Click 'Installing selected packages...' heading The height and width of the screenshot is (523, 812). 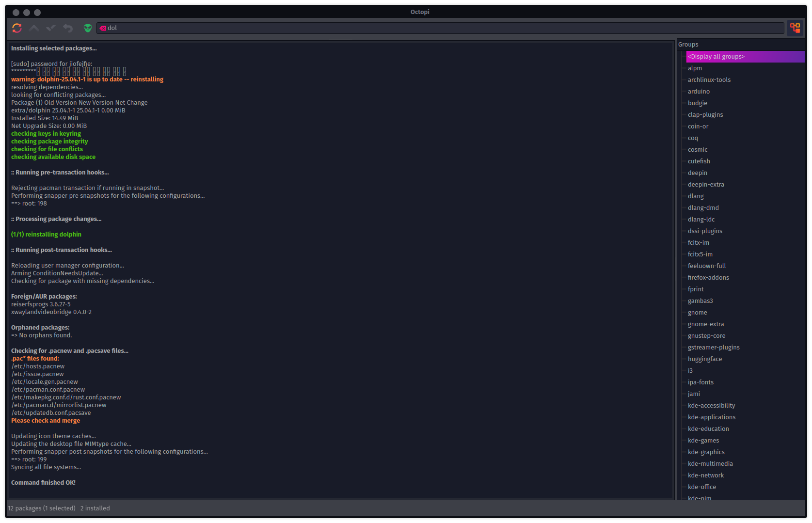pyautogui.click(x=54, y=48)
